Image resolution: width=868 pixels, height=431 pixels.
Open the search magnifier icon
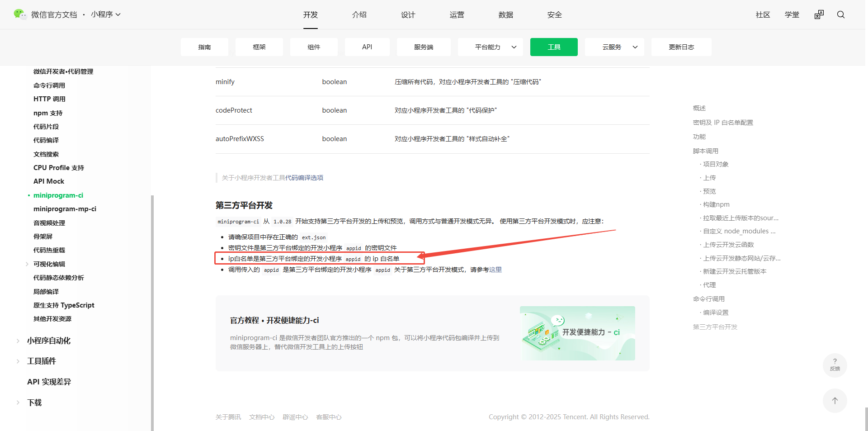(x=841, y=14)
